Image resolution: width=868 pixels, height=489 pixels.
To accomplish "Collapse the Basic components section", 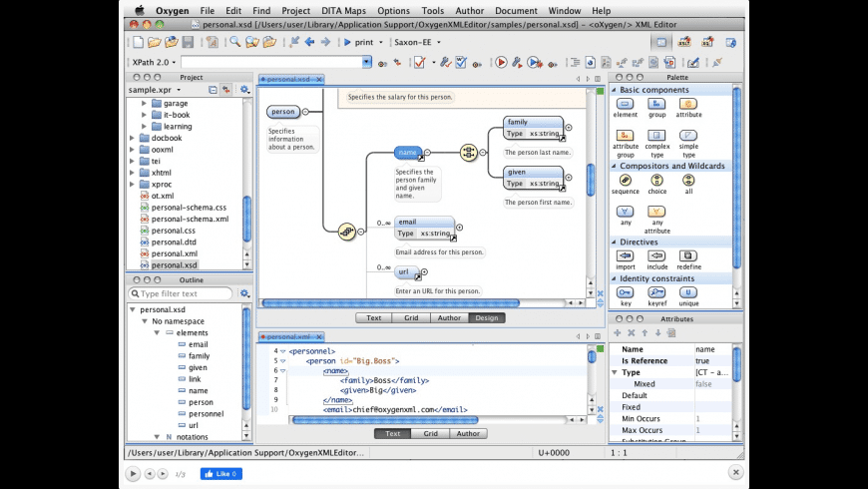I will [614, 90].
